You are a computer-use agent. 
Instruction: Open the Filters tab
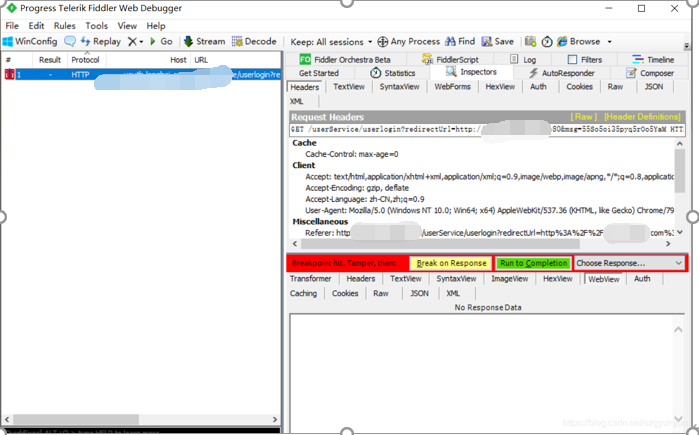click(x=584, y=59)
